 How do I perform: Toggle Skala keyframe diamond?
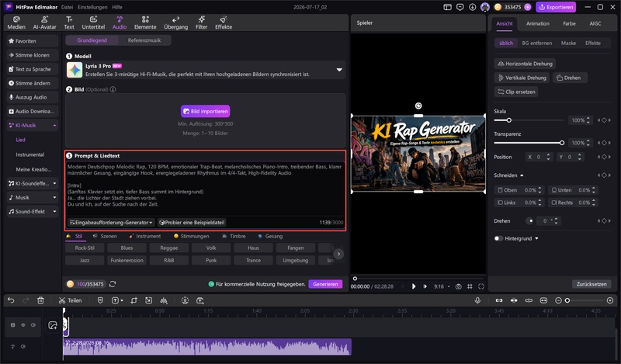(x=604, y=120)
